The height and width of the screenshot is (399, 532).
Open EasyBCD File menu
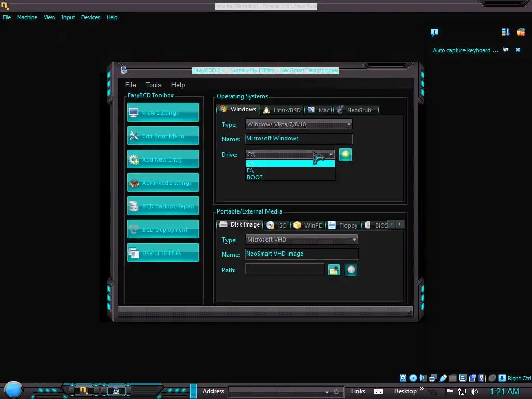tap(130, 85)
